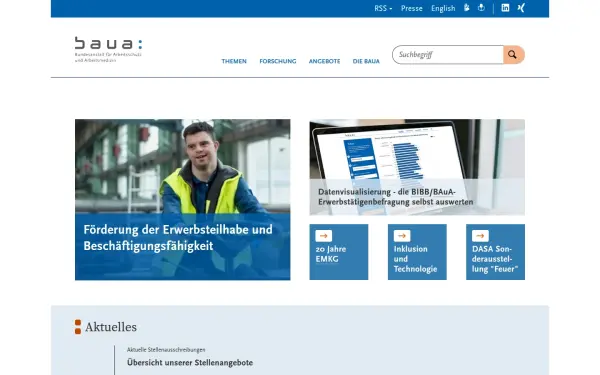Open the Themen menu

pos(234,61)
